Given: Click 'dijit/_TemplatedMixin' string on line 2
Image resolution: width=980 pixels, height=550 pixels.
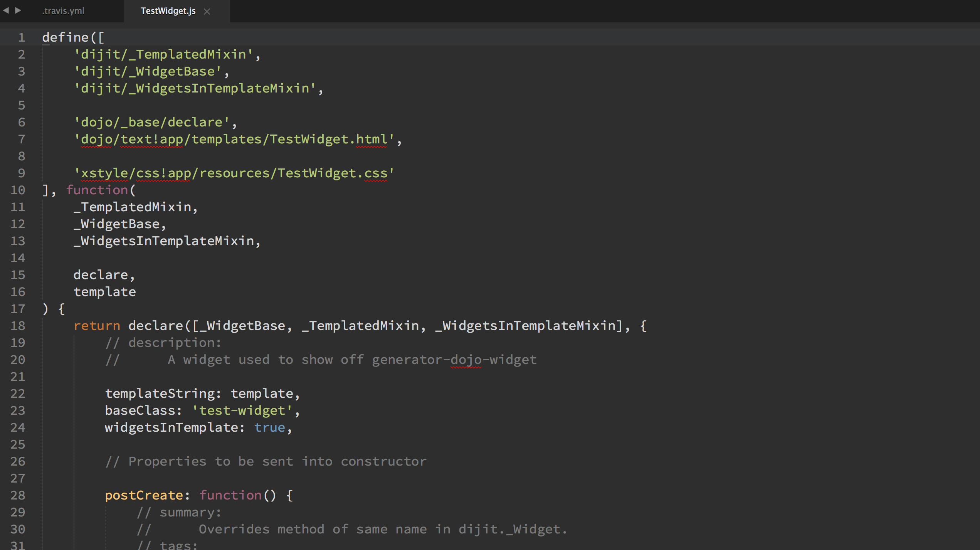Looking at the screenshot, I should pos(163,54).
